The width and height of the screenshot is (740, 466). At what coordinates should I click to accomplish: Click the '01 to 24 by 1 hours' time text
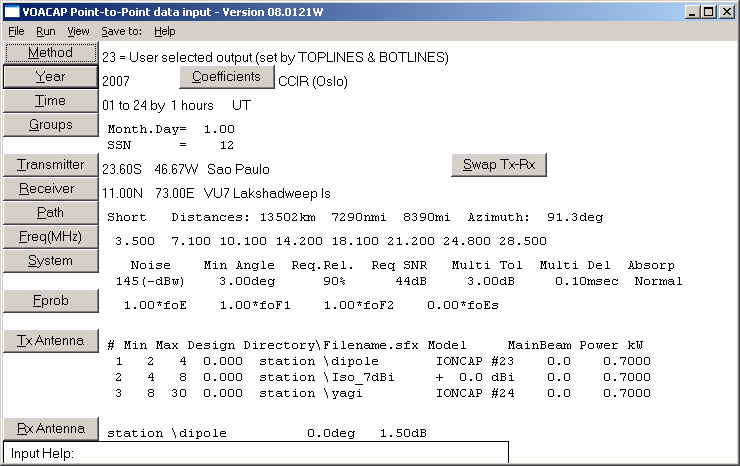tap(158, 105)
